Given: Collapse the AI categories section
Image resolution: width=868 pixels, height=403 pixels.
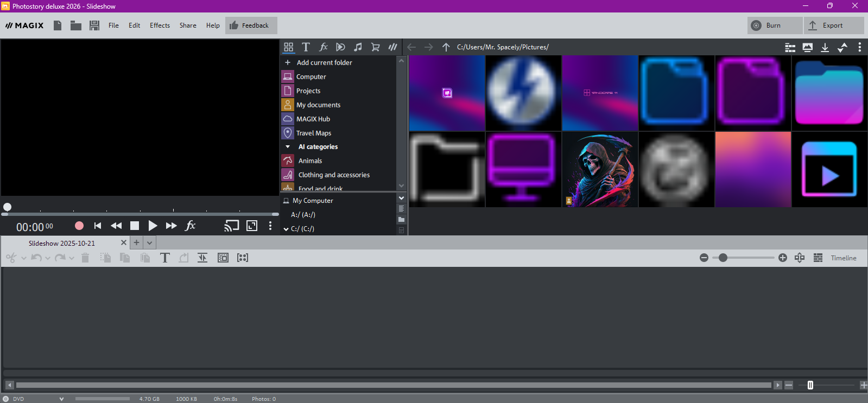Looking at the screenshot, I should click(x=288, y=147).
